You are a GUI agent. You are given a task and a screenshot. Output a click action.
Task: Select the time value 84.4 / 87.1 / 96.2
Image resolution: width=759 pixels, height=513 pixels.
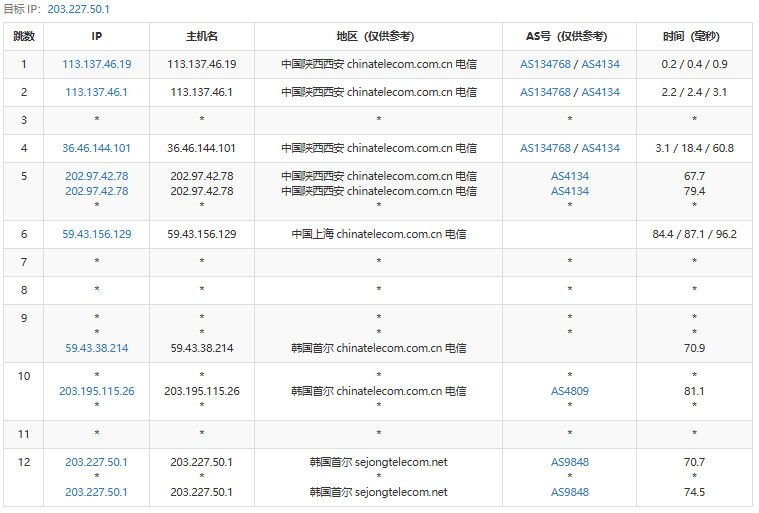tap(695, 234)
